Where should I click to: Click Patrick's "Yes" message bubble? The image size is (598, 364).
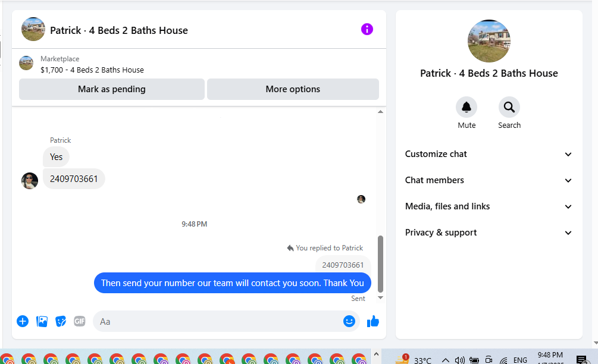[56, 157]
